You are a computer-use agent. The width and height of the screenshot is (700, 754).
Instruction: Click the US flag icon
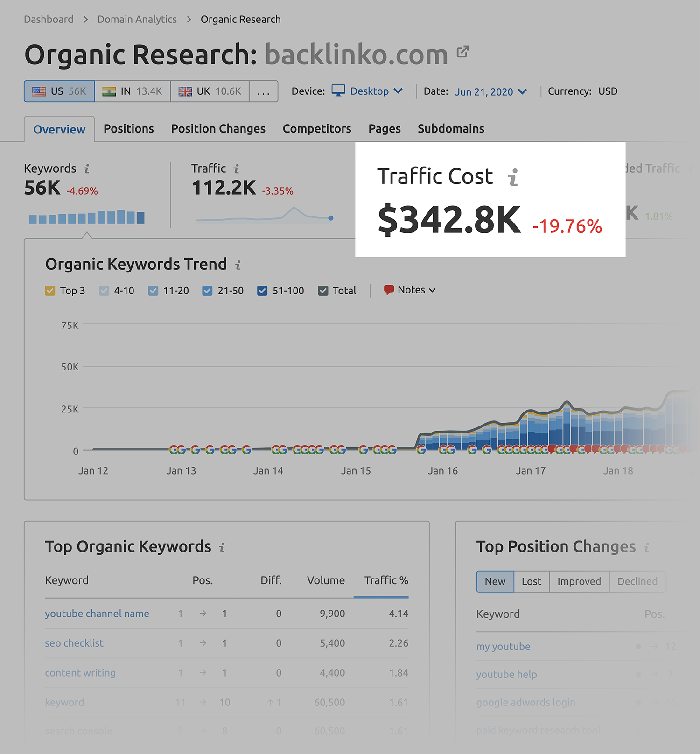coord(39,91)
